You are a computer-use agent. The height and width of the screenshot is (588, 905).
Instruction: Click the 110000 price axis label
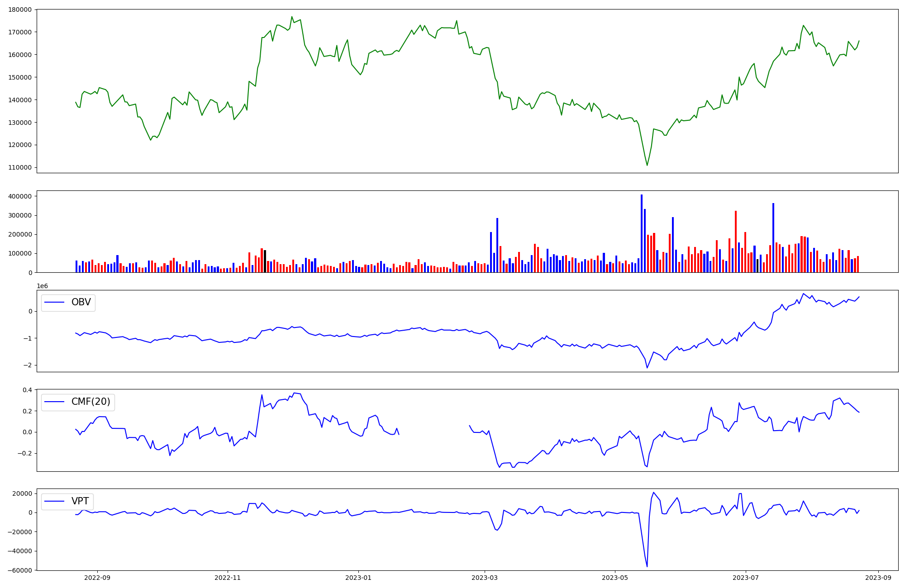[x=20, y=168]
